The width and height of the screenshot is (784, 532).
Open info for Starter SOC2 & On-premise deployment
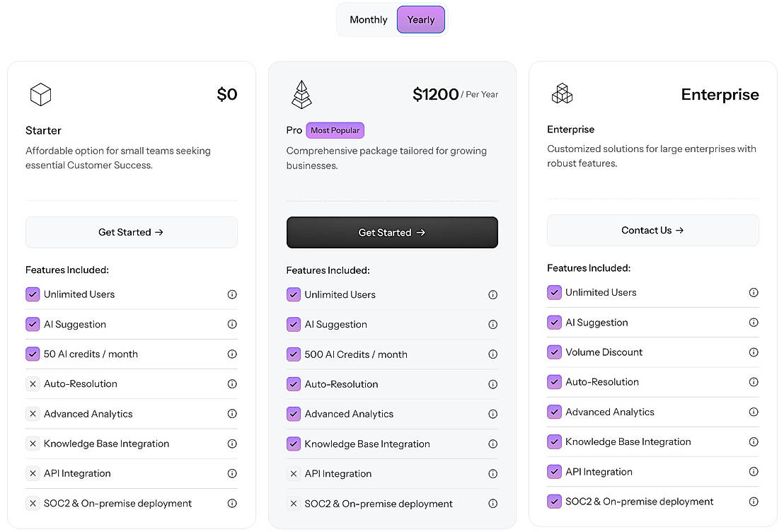232,504
